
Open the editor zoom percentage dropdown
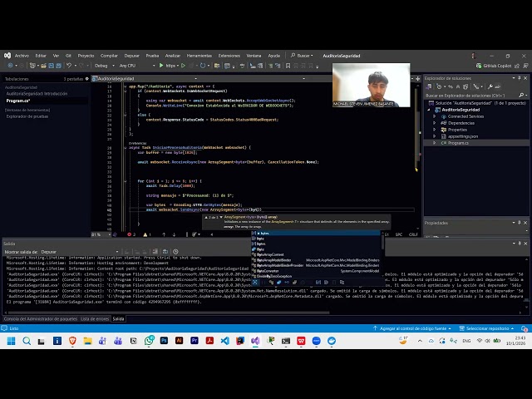101,234
